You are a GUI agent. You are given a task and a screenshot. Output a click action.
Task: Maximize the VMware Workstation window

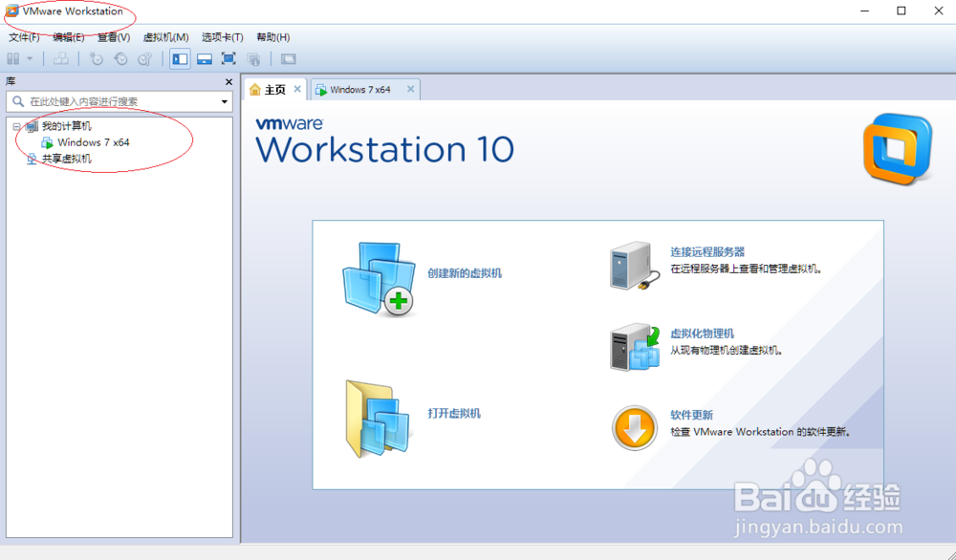point(902,11)
